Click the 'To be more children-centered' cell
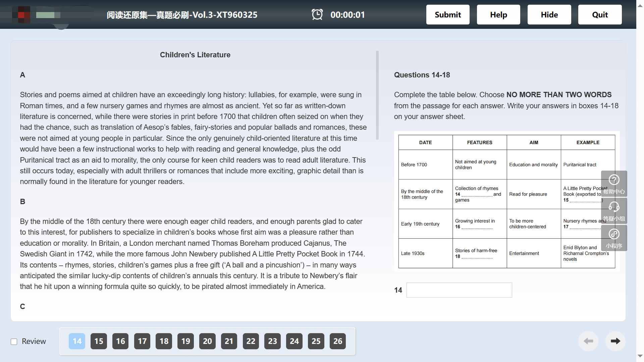644x362 pixels. (534, 224)
